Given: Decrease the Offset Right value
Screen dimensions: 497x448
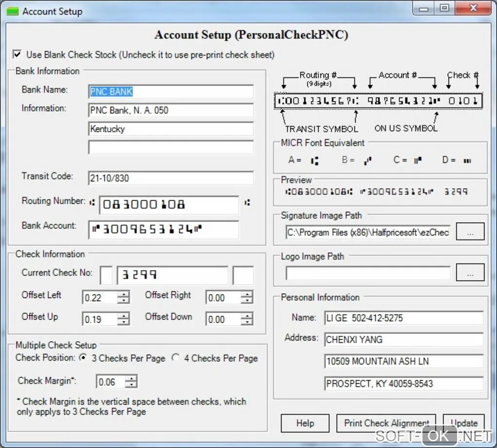Looking at the screenshot, I should click(247, 301).
